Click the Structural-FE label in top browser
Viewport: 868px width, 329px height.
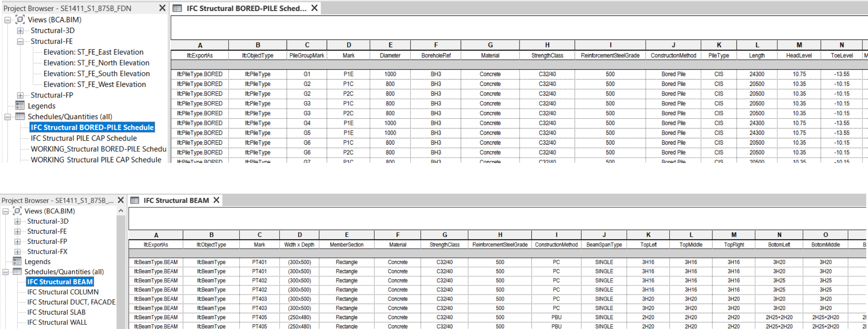click(x=52, y=41)
